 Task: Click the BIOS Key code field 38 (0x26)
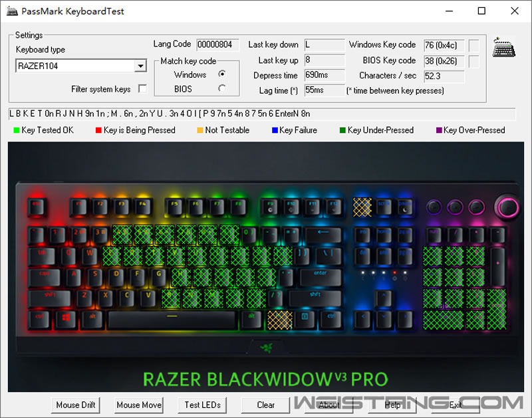[x=444, y=61]
